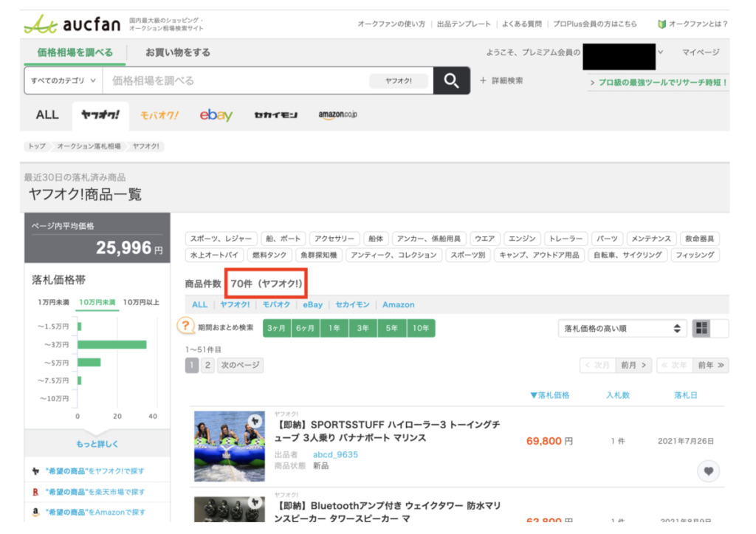Screen dimensions: 756x534
Task: Switch to the お買い物をする tab
Action: click(177, 52)
